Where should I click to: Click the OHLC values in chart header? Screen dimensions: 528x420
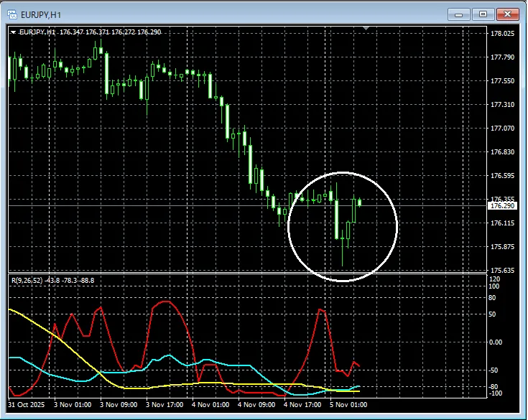point(111,32)
